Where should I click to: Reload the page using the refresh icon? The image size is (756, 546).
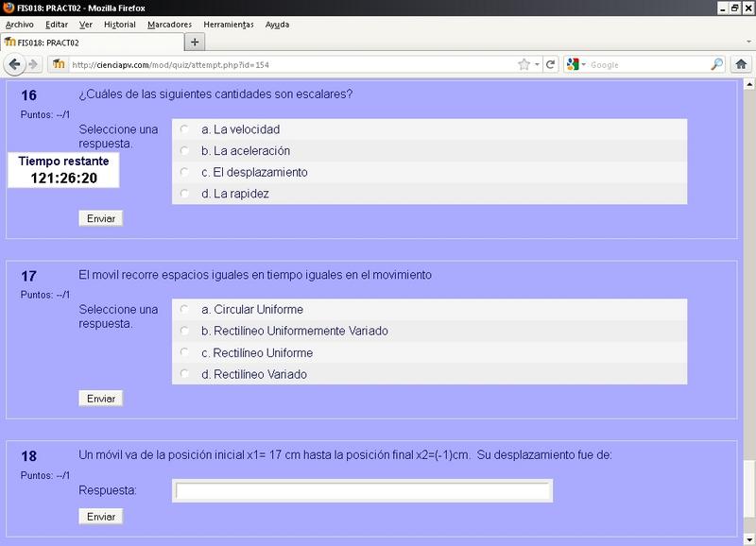pos(550,64)
